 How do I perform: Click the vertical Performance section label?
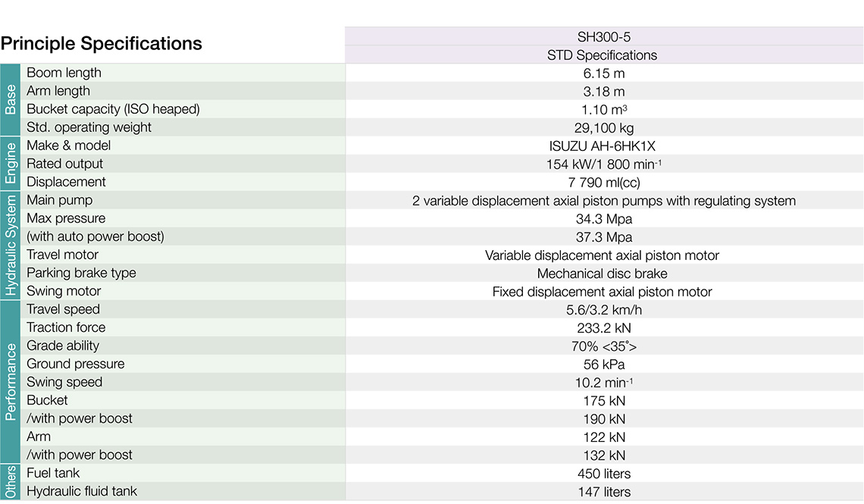11,381
